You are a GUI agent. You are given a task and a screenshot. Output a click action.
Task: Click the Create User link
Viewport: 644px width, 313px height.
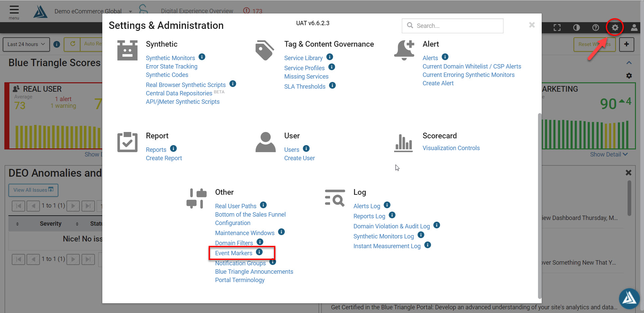[x=300, y=158]
